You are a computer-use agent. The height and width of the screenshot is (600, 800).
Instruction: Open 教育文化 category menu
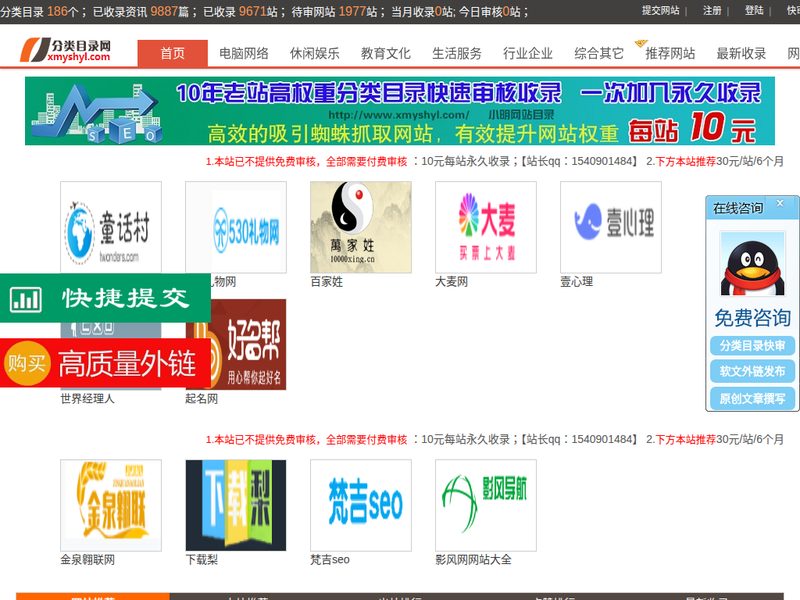[386, 53]
